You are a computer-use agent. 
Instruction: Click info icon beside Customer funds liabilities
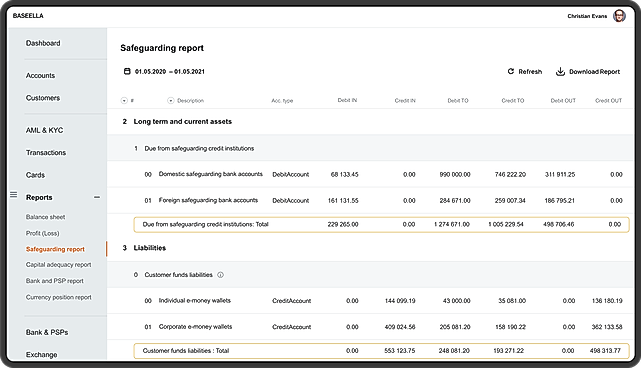point(220,275)
